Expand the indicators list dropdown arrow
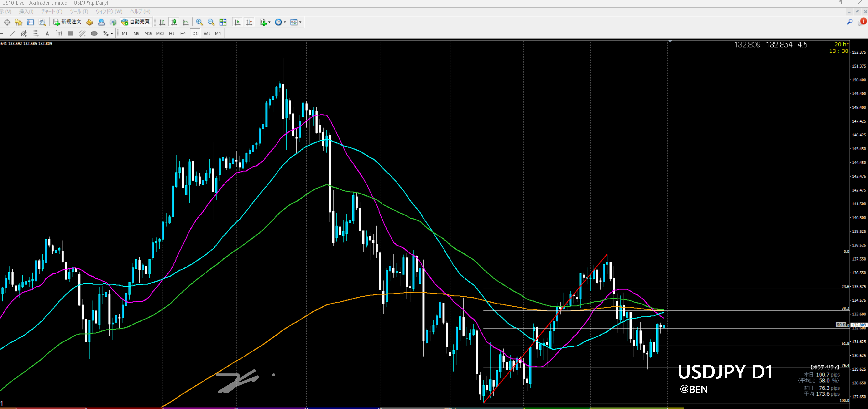 269,22
